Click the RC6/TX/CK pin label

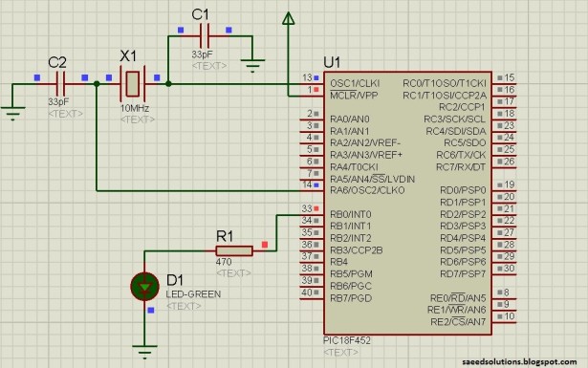coord(461,155)
